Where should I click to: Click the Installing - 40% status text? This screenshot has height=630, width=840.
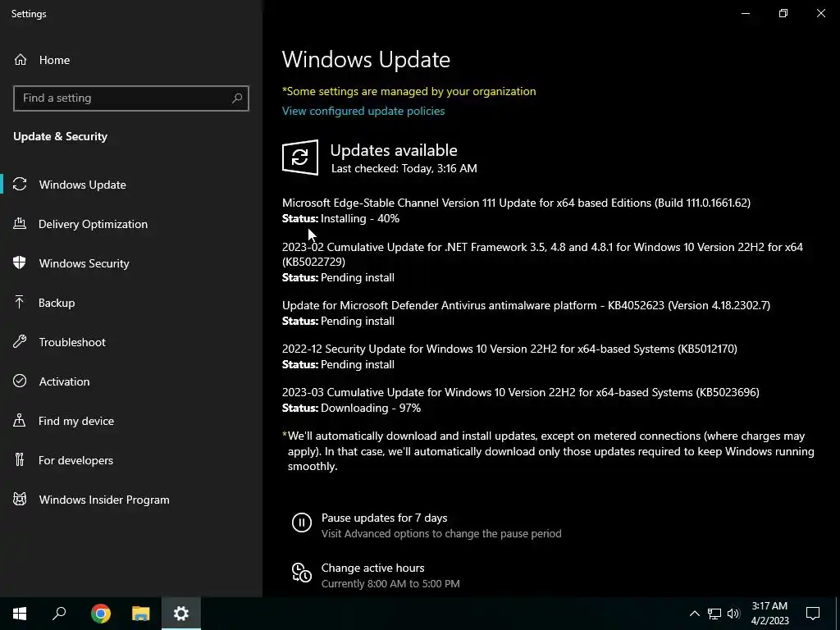[x=360, y=218]
